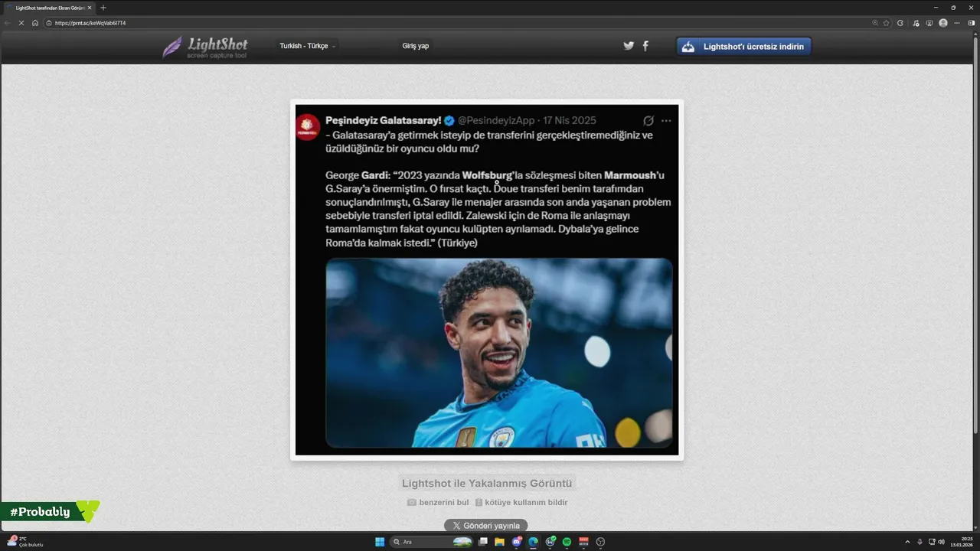980x551 pixels.
Task: Open the Windows Start menu
Action: coord(380,542)
